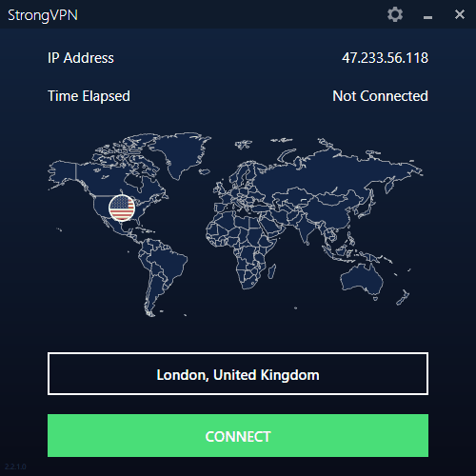Click the Time Elapsed label
Screen dimensions: 476x476
click(x=89, y=96)
